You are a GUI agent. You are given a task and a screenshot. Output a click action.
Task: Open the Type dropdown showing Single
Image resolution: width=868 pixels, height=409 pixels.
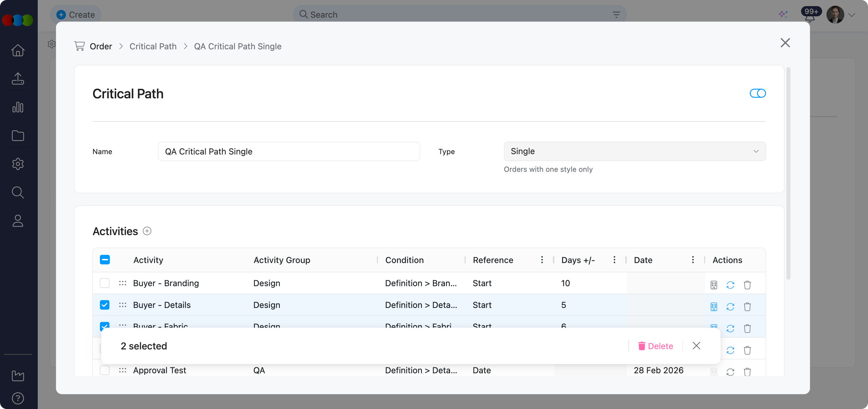tap(634, 151)
